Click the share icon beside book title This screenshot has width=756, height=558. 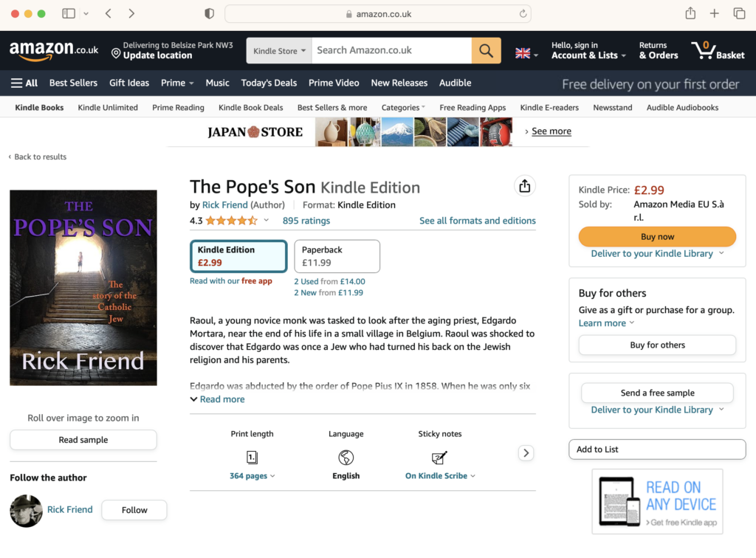tap(525, 186)
